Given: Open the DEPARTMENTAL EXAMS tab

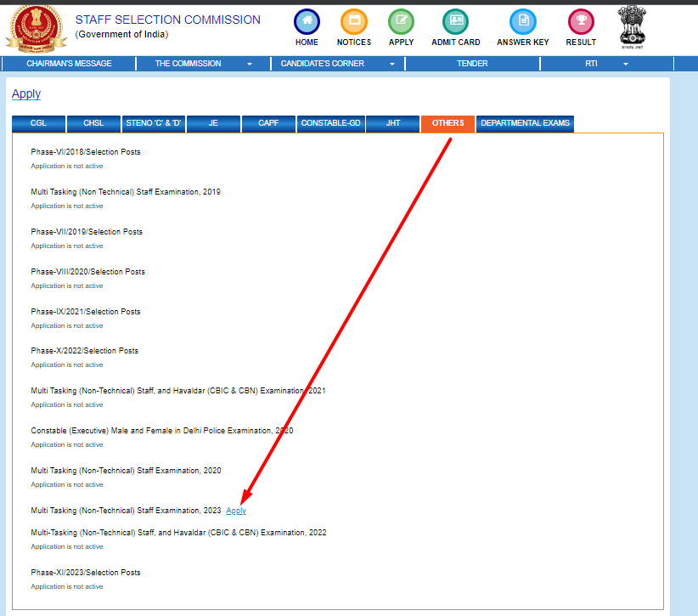Looking at the screenshot, I should click(x=526, y=123).
